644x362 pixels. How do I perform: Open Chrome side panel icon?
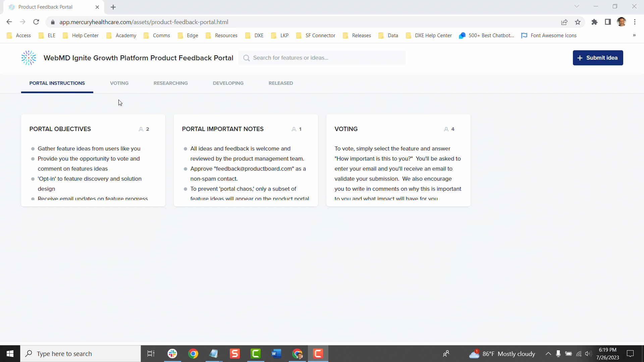click(608, 22)
